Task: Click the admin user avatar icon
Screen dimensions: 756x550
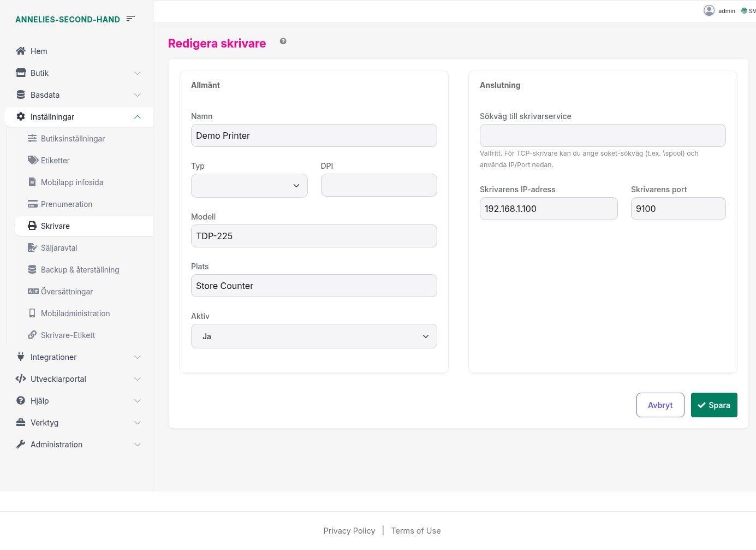Action: 709,10
